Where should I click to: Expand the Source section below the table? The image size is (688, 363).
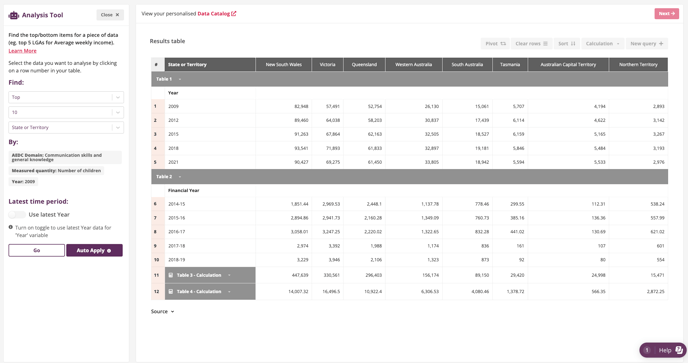(162, 311)
